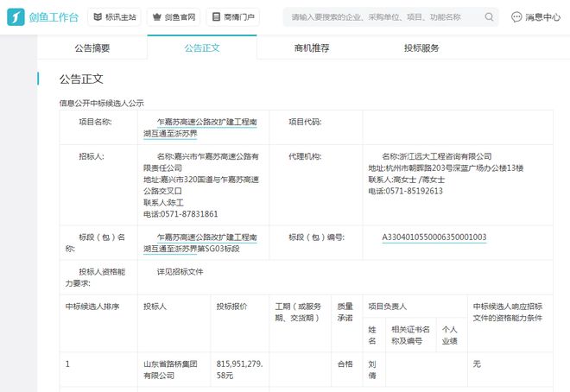Click the 相关证书名称及编号 subheader
The height and width of the screenshot is (392, 570).
(x=410, y=335)
